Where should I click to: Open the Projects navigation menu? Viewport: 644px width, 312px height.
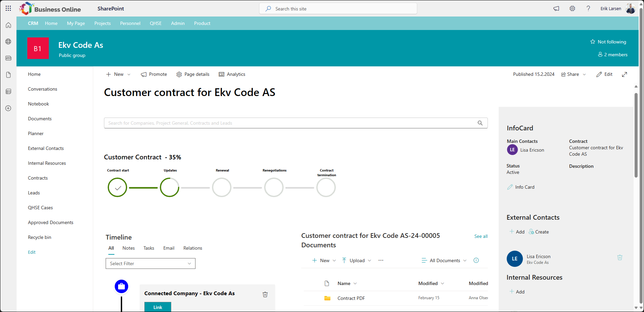click(103, 23)
